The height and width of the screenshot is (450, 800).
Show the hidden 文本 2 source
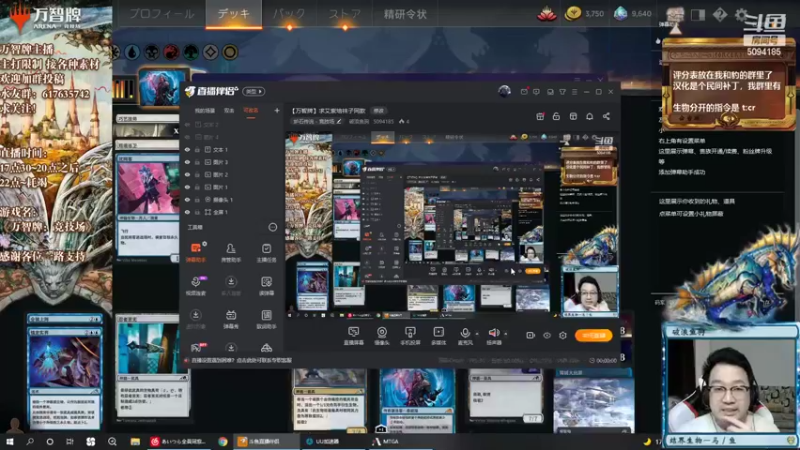187,124
